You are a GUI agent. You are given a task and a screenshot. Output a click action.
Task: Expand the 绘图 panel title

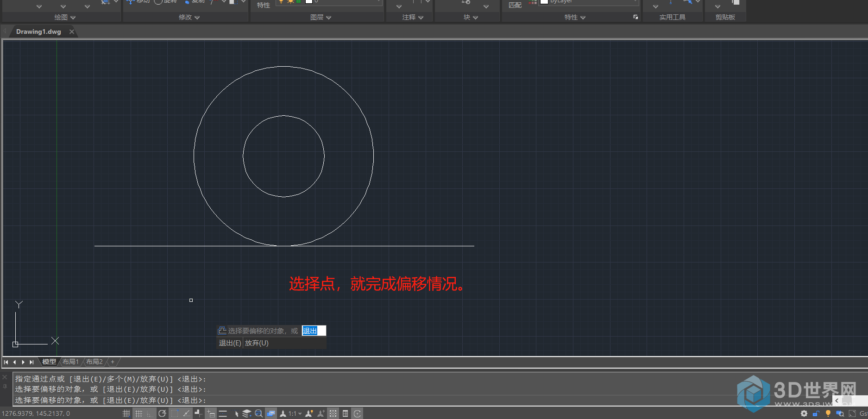click(x=64, y=17)
